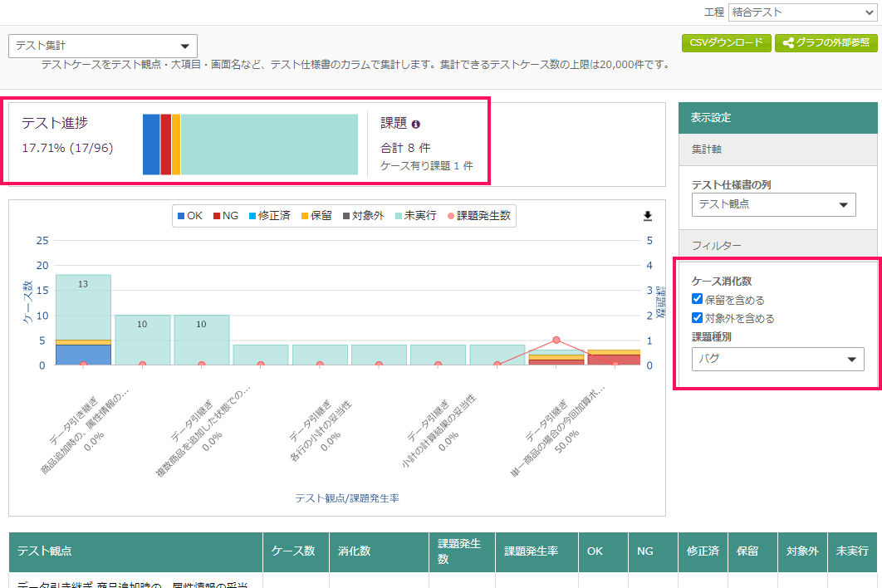The image size is (882, 588).
Task: Sort by 課題発生率 table header
Action: point(537,551)
